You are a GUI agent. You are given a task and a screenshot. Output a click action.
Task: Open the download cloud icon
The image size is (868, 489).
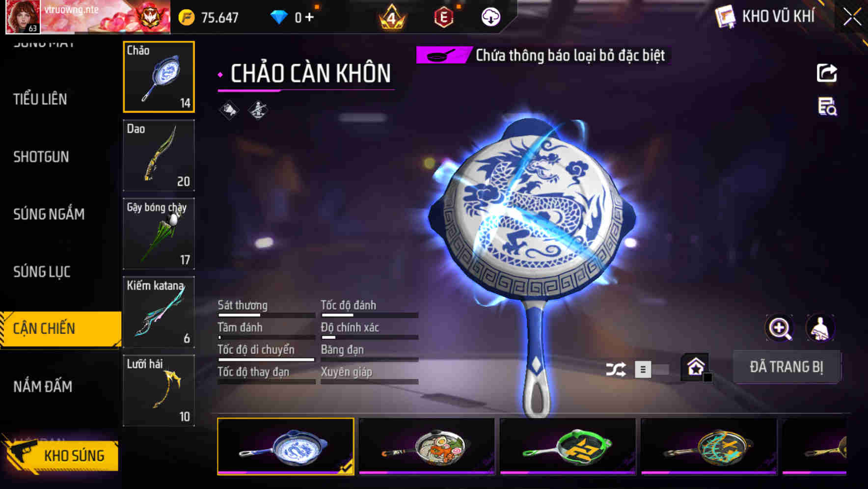click(490, 17)
